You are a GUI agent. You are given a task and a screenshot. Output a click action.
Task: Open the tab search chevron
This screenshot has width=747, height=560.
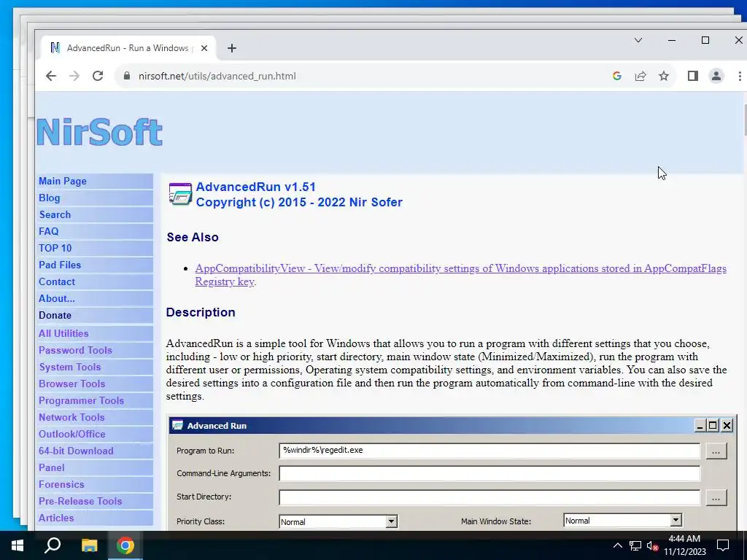click(x=638, y=40)
